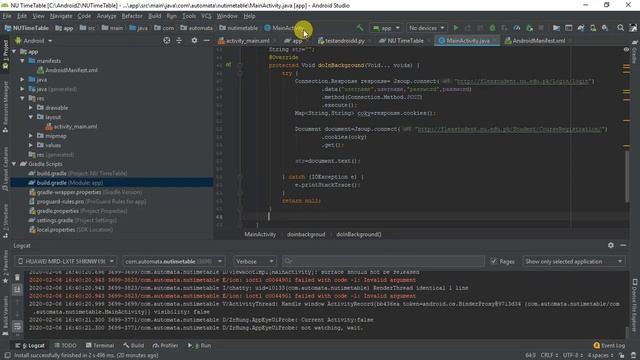Click the Attach Debugger to Android Process icon
Screen dimensions: 640x360
pyautogui.click(x=529, y=28)
